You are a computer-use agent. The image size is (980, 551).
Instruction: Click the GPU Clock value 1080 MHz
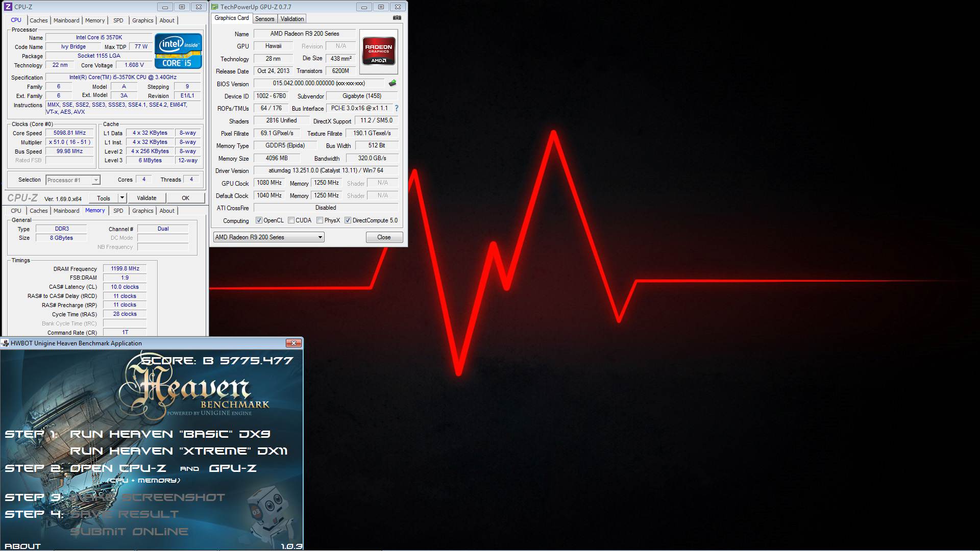tap(269, 183)
